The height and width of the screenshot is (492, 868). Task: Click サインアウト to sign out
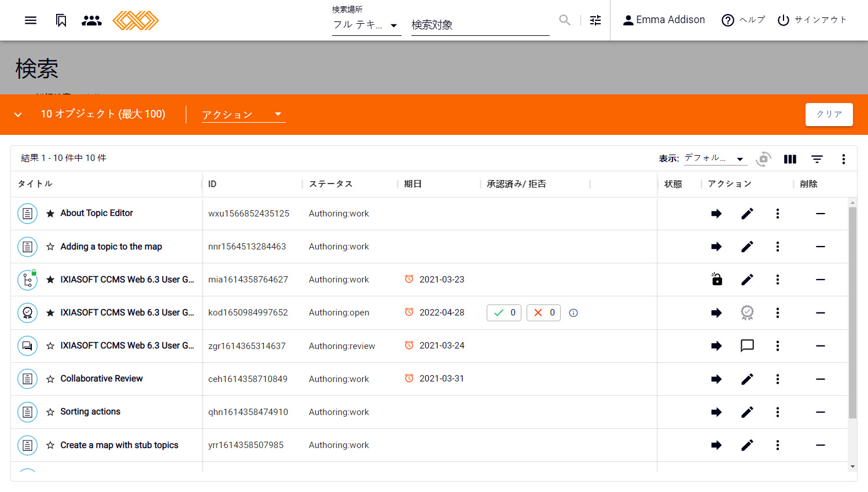(x=812, y=20)
